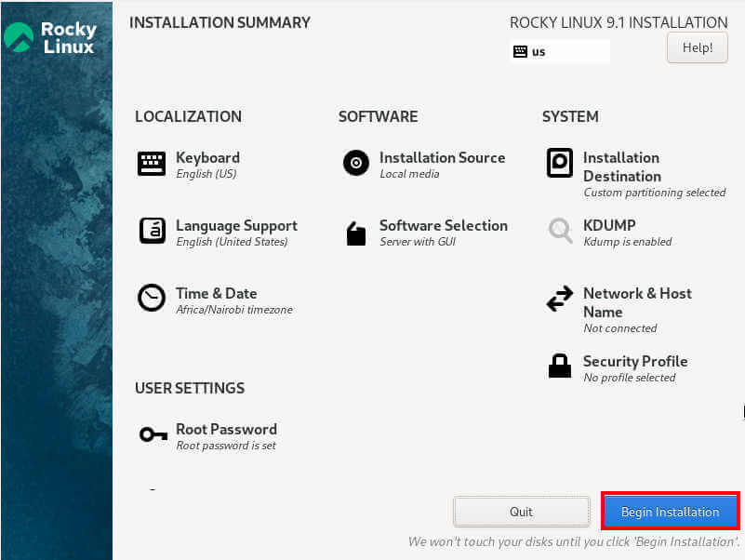Open the Help! panel
The height and width of the screenshot is (560, 745).
coord(697,47)
